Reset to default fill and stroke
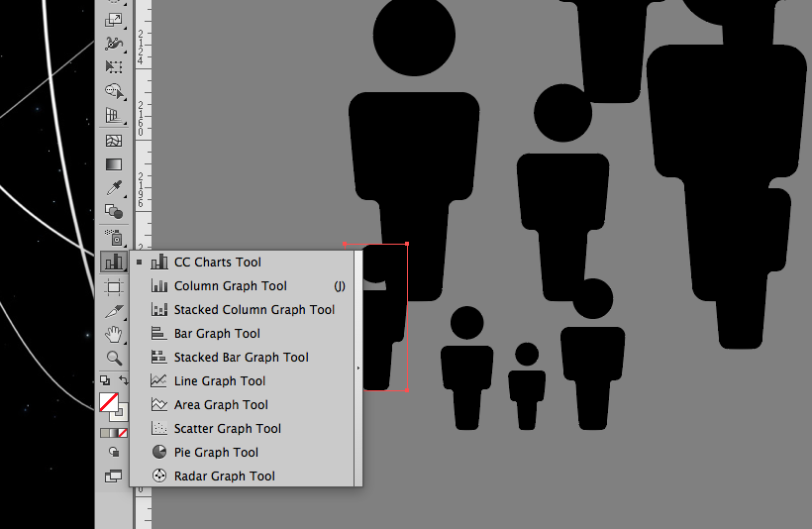Screen dimensions: 812x529 [105, 380]
